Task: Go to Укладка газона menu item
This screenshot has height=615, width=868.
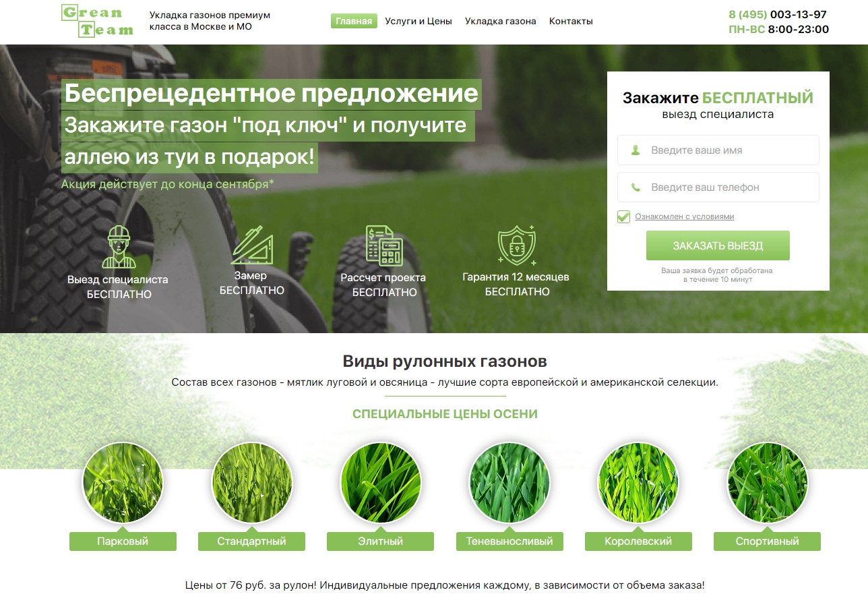Action: click(x=501, y=21)
